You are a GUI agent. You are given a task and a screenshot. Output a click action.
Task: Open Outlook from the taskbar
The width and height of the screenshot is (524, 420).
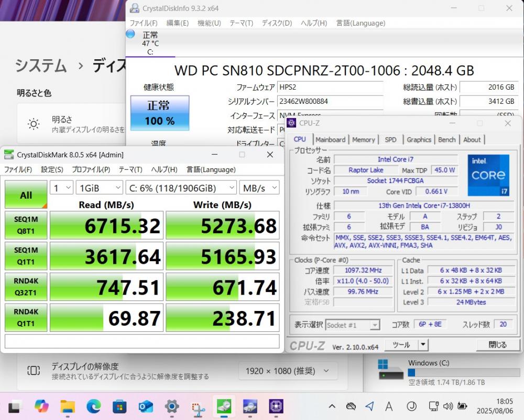[146, 406]
